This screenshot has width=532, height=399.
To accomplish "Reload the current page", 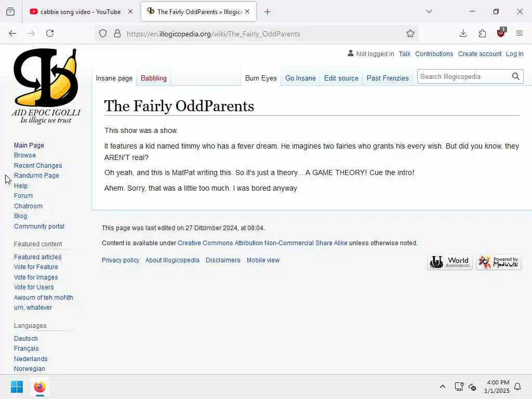I will 50,33.
